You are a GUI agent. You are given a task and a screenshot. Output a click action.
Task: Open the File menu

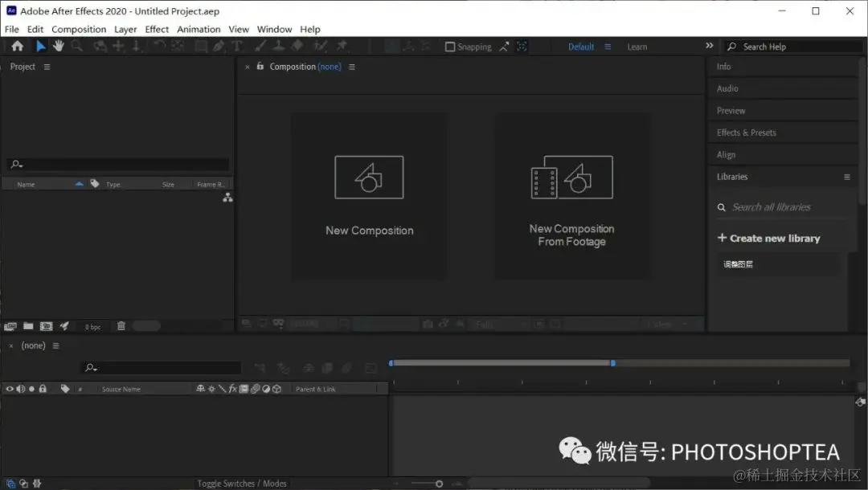click(11, 29)
